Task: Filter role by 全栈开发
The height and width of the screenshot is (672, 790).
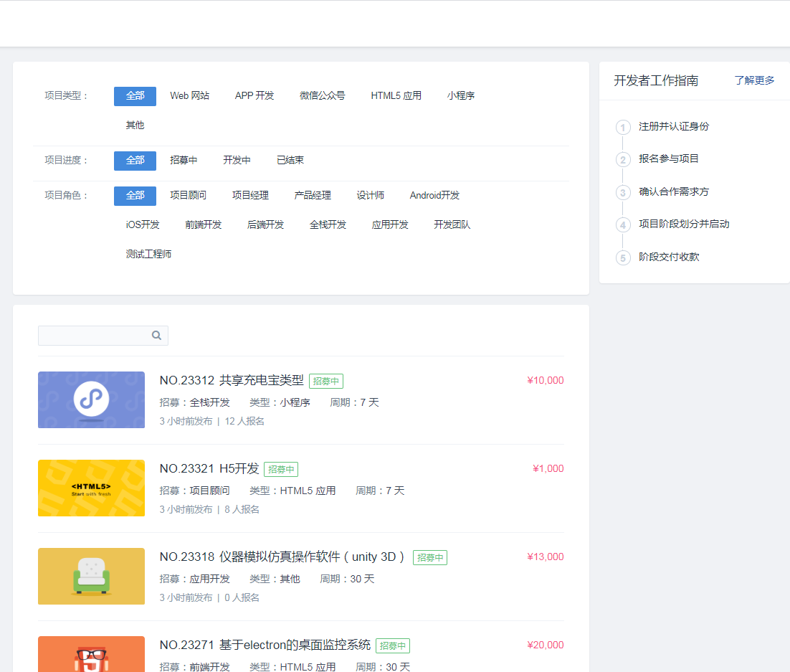Action: [328, 225]
